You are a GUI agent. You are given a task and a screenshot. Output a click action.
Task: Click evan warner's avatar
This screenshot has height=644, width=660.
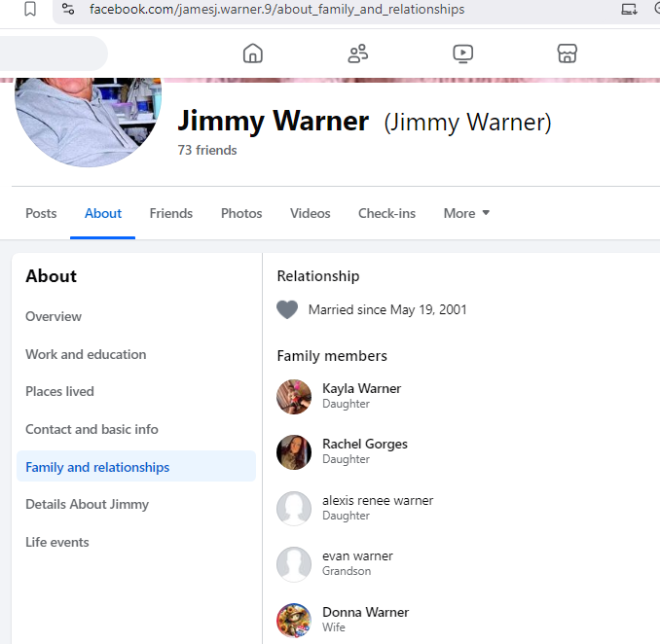point(294,564)
